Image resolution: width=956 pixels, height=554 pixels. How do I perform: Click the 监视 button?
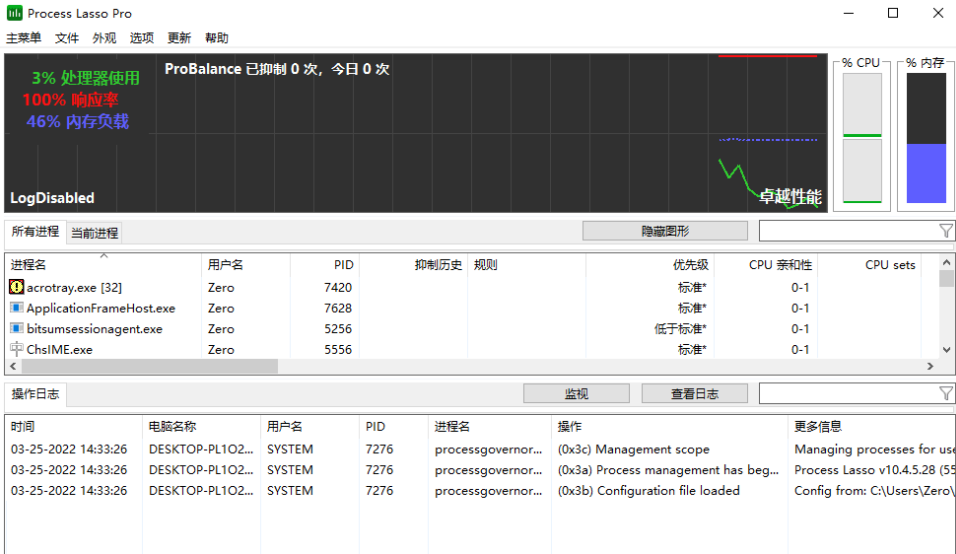pos(576,394)
